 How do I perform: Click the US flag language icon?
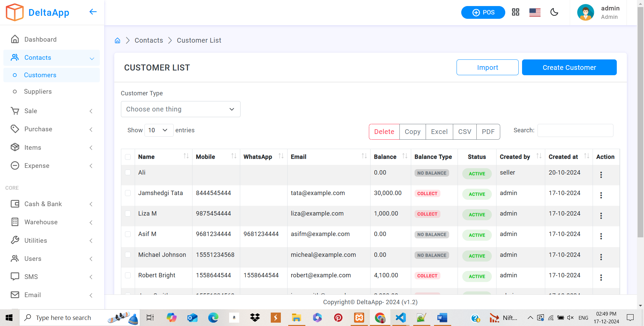[x=534, y=12]
